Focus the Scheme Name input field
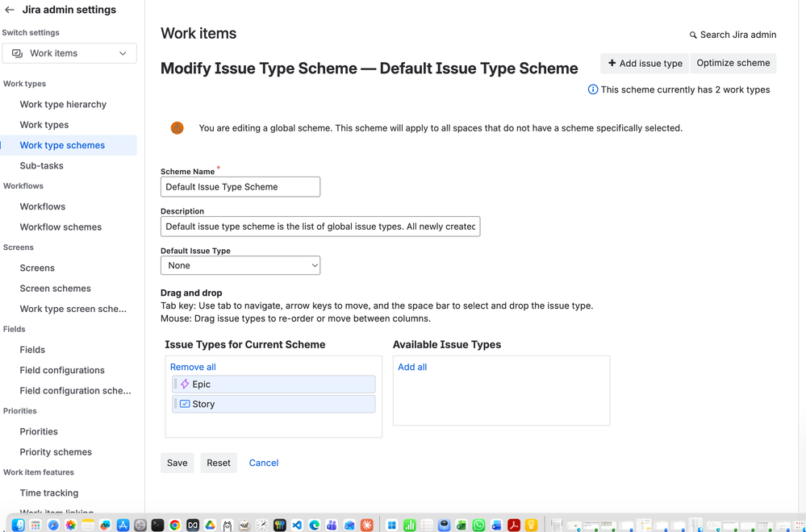Image resolution: width=806 pixels, height=532 pixels. [240, 187]
